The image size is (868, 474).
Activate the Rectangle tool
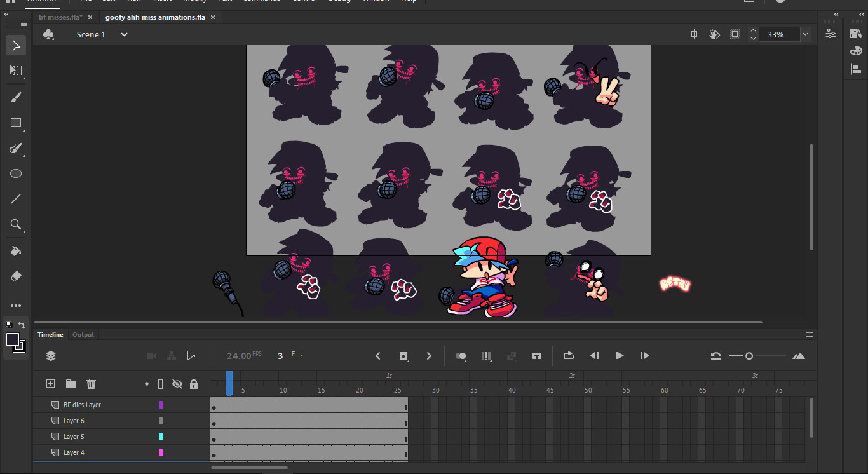(16, 123)
